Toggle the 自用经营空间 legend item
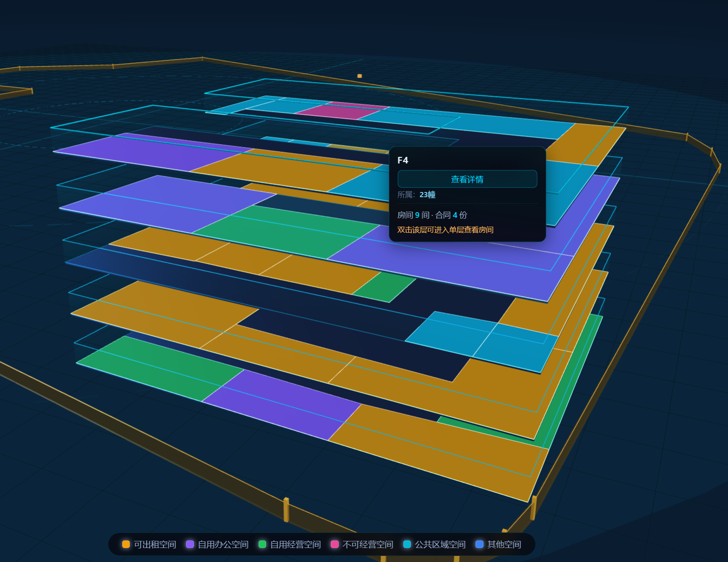Screen dimensions: 728x562 click(x=290, y=544)
